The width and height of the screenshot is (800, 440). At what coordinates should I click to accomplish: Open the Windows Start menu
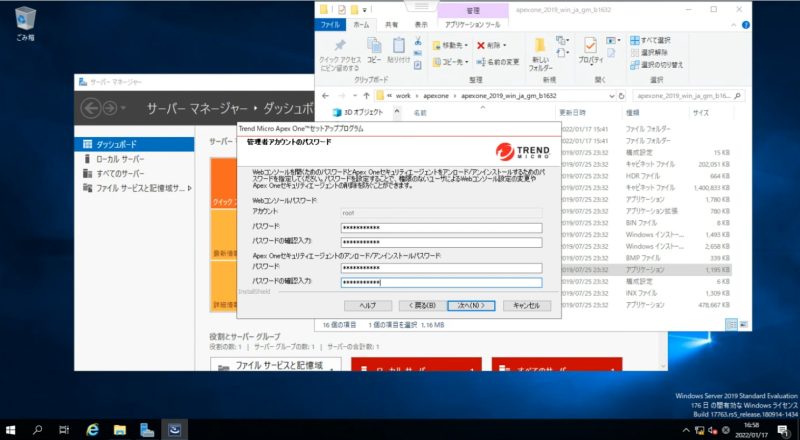tap(10, 430)
